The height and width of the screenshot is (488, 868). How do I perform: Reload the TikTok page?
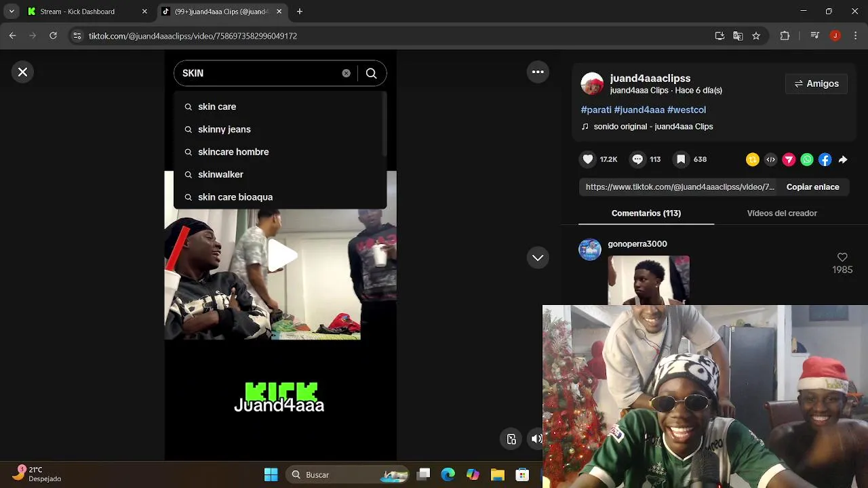point(53,36)
